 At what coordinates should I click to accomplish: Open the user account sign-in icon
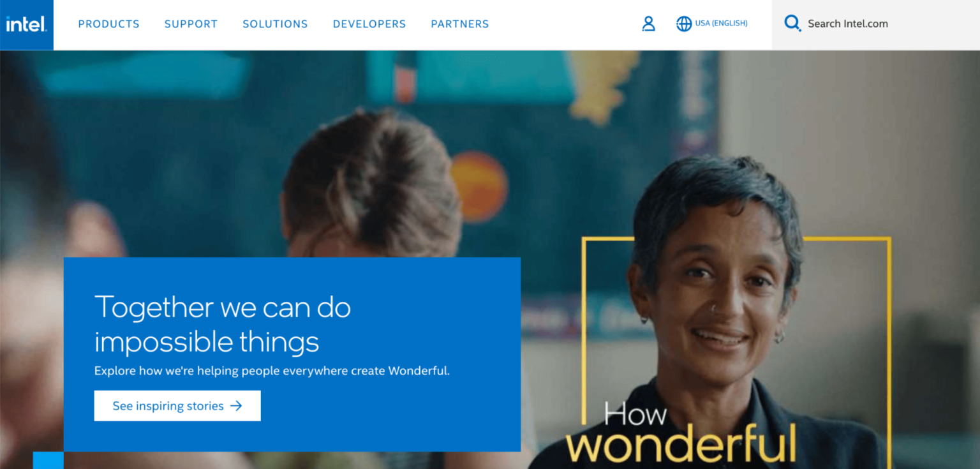[x=648, y=24]
